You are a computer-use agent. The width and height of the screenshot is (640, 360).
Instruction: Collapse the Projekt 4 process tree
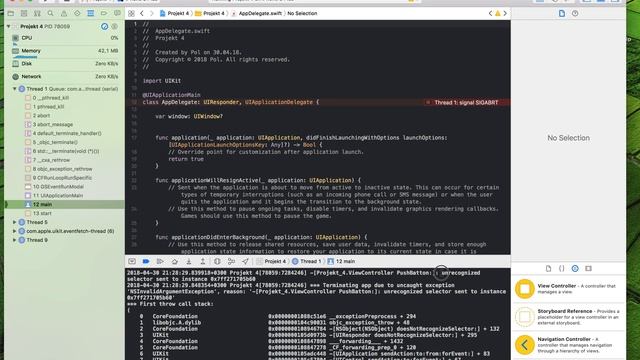click(9, 27)
